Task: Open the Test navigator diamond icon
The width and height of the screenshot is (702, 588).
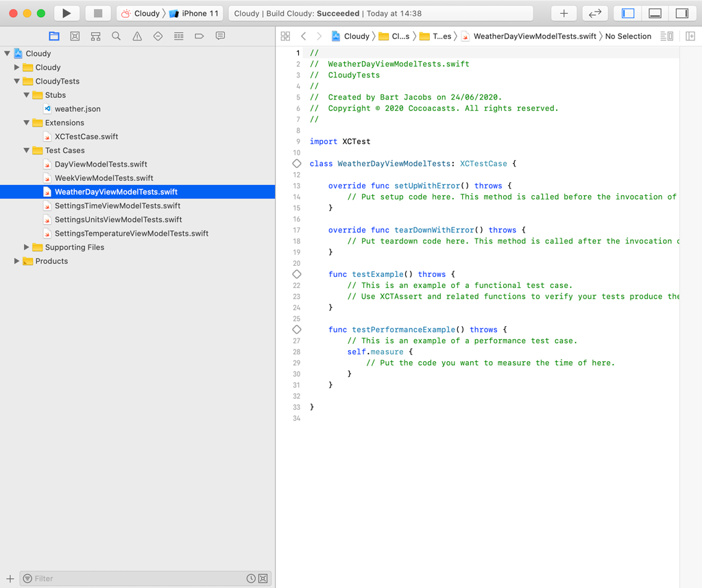Action: pyautogui.click(x=158, y=36)
